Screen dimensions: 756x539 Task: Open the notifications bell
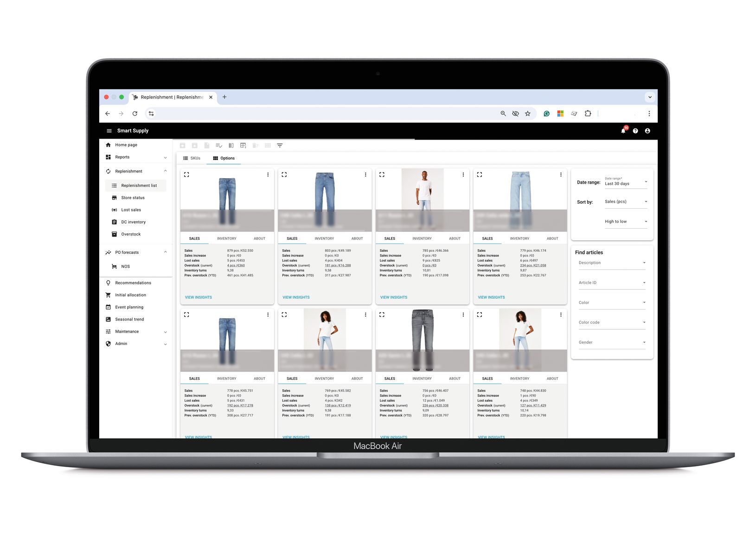point(623,131)
